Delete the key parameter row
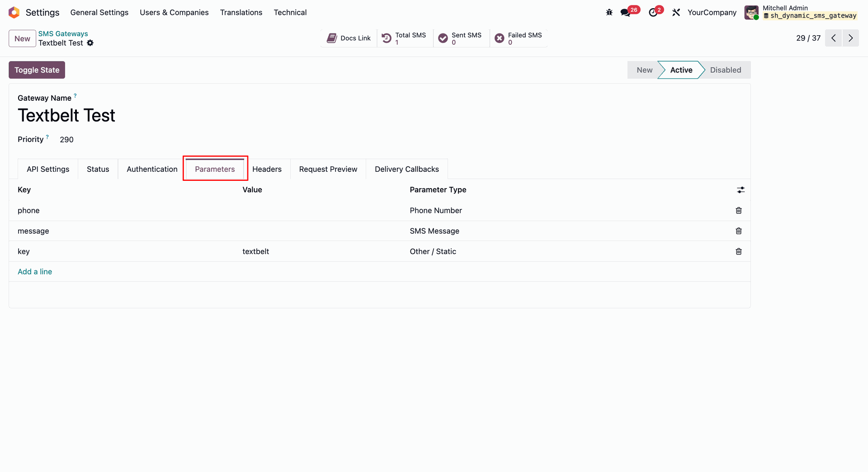 pyautogui.click(x=739, y=251)
